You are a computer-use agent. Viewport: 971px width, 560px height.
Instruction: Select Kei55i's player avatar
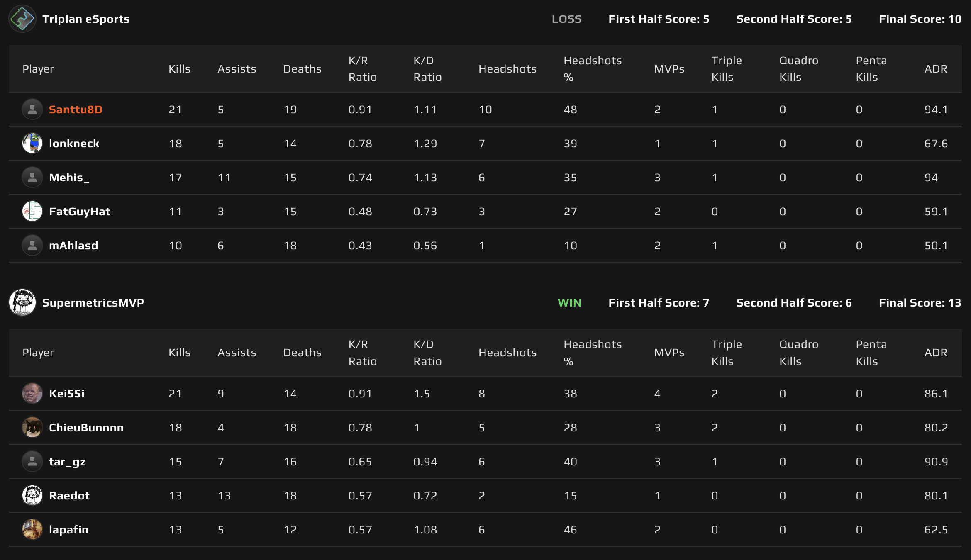coord(32,393)
